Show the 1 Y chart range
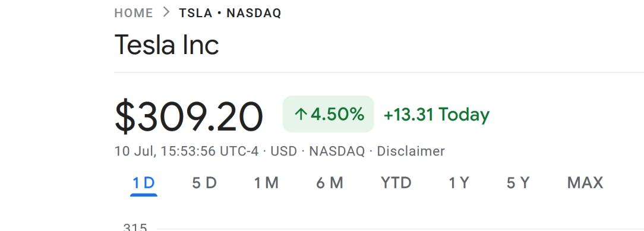The height and width of the screenshot is (231, 644). pos(459,182)
